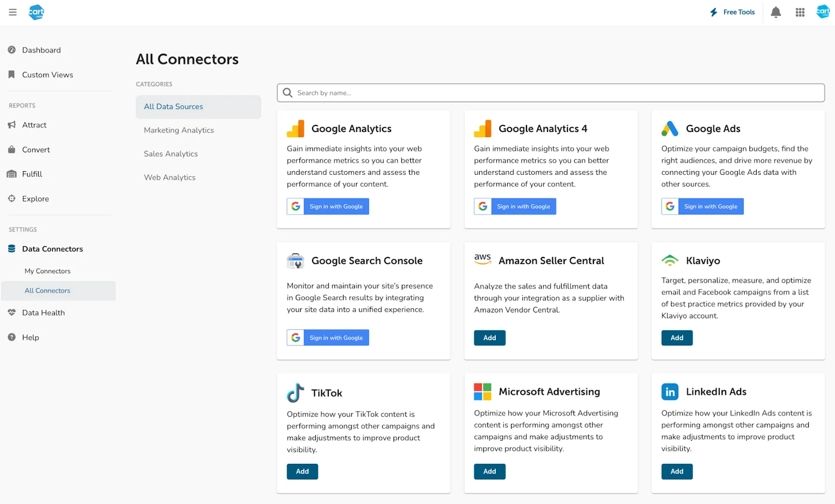Viewport: 835px width, 504px height.
Task: Click the LinkedIn Ads card title
Action: 716,392
